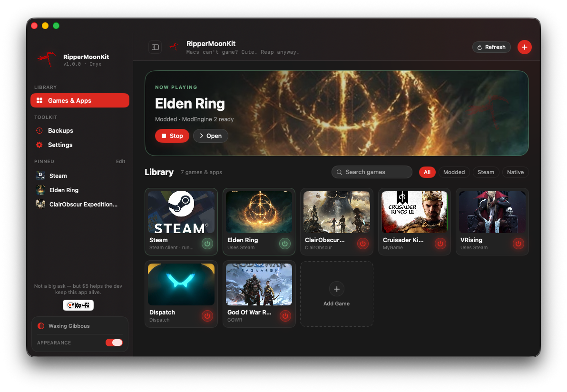Screen dimensions: 567x392
Task: Toggle the Appearance switch
Action: pyautogui.click(x=114, y=343)
